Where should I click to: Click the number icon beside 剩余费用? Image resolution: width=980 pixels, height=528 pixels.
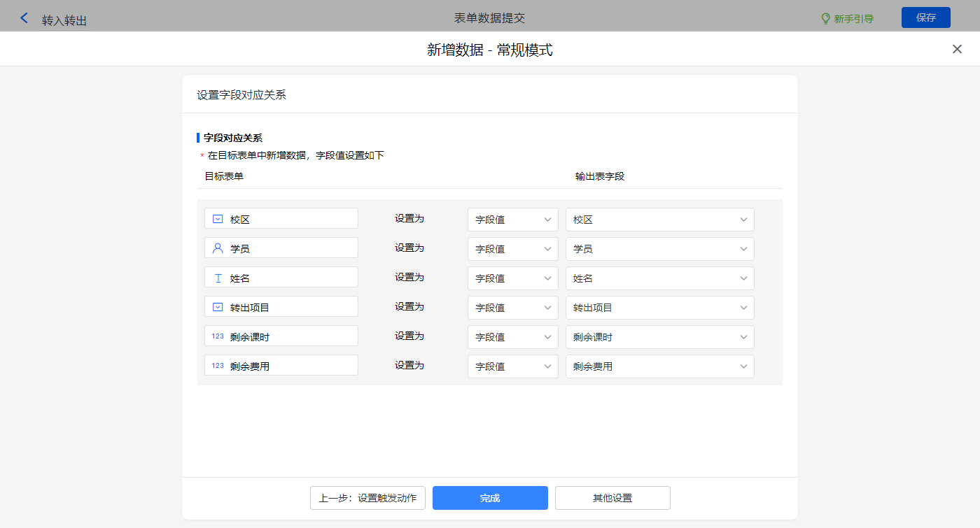click(x=218, y=366)
